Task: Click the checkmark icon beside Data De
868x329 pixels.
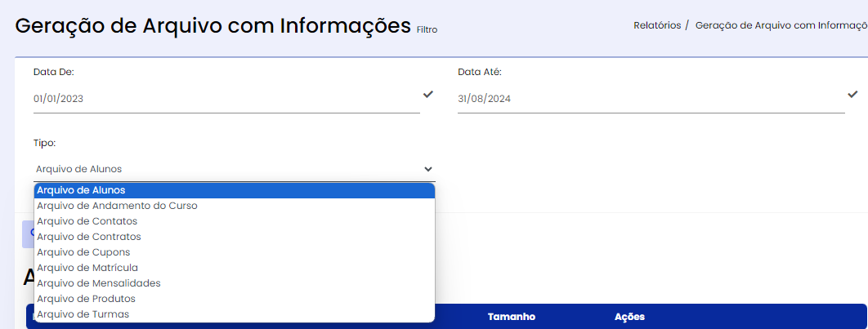Action: click(x=428, y=95)
